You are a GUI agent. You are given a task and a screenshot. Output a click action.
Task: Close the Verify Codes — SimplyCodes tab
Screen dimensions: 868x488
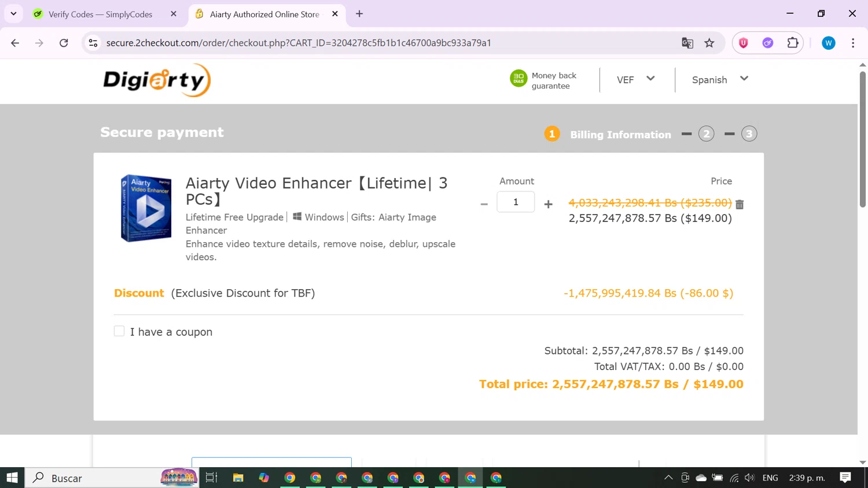click(174, 14)
